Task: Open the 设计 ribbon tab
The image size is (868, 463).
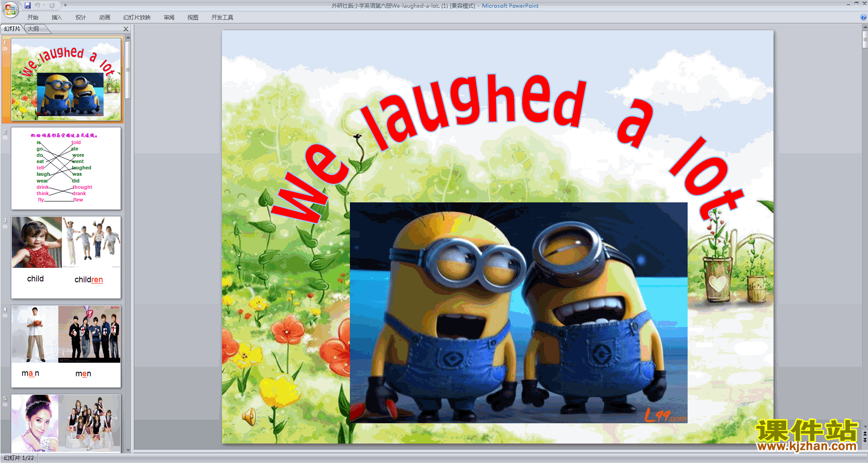Action: 81,18
